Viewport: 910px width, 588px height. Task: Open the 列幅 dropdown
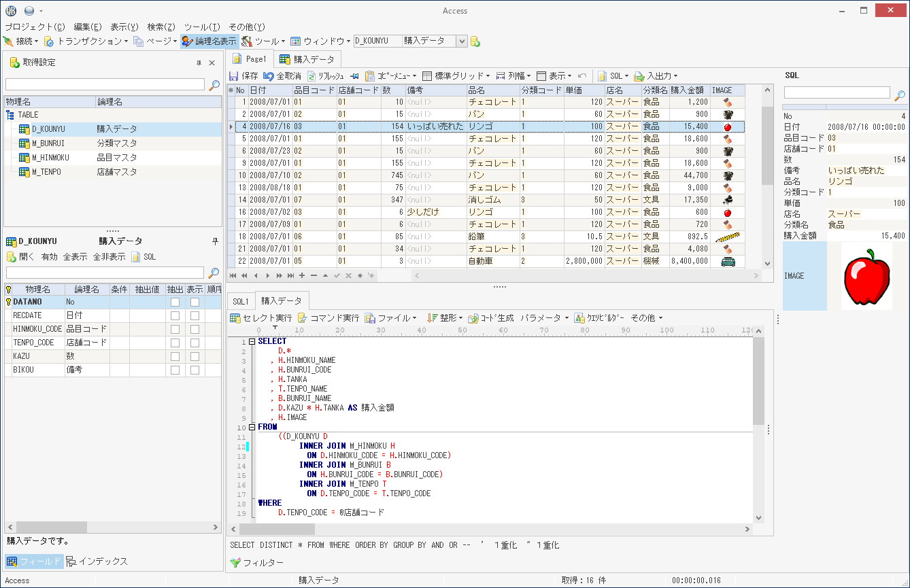514,75
